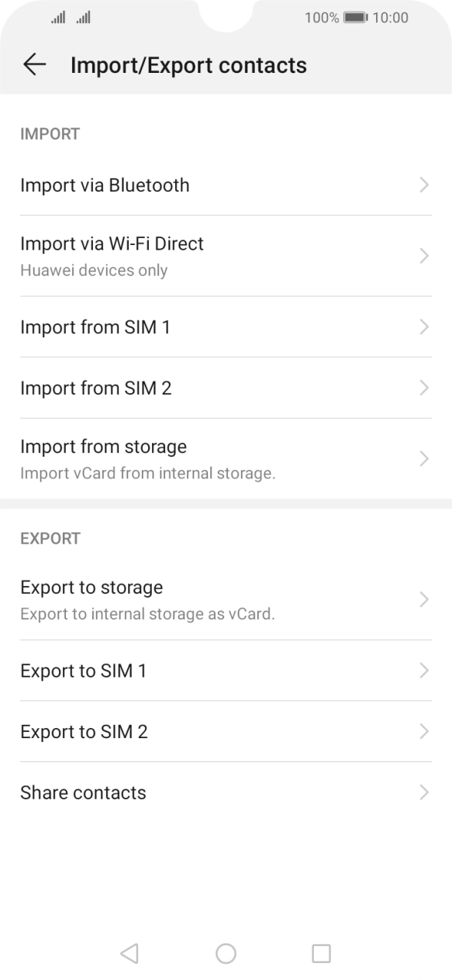Click the back arrow in the header
This screenshot has width=452, height=980.
(x=36, y=65)
